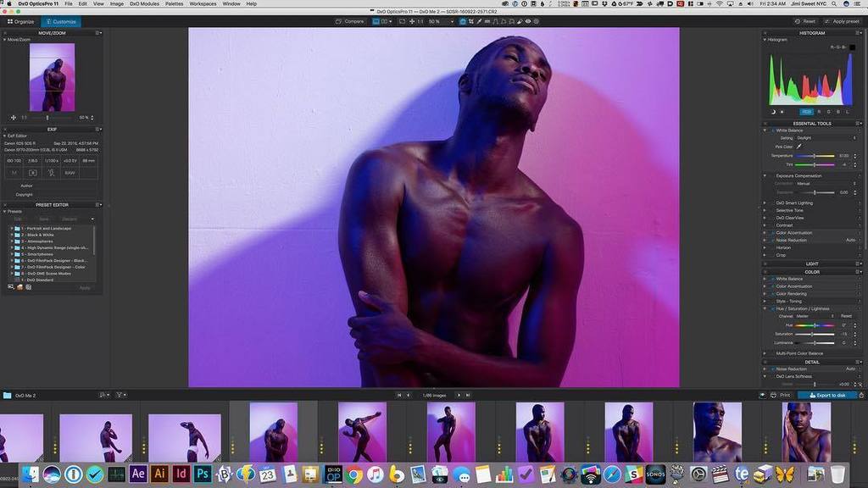Show only R channel in histogram

[820, 112]
